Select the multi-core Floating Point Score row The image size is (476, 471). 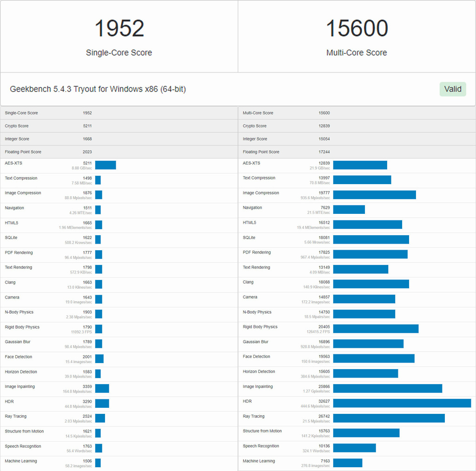coord(357,152)
